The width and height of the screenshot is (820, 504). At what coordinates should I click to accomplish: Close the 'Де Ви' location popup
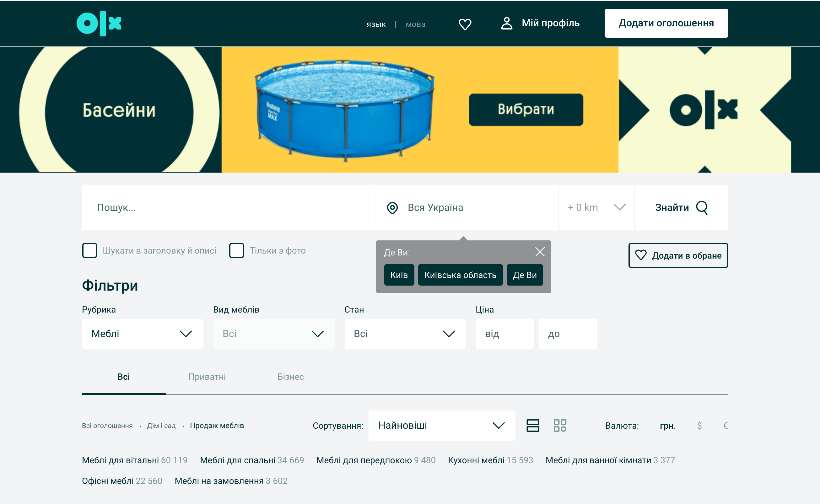(x=540, y=252)
